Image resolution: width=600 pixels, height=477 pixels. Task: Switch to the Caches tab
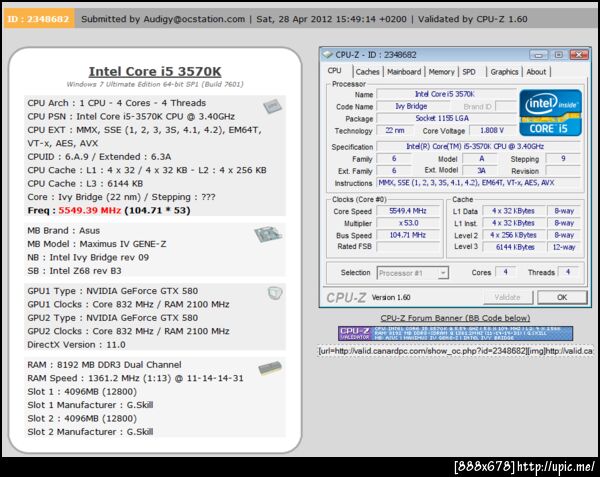tap(367, 72)
